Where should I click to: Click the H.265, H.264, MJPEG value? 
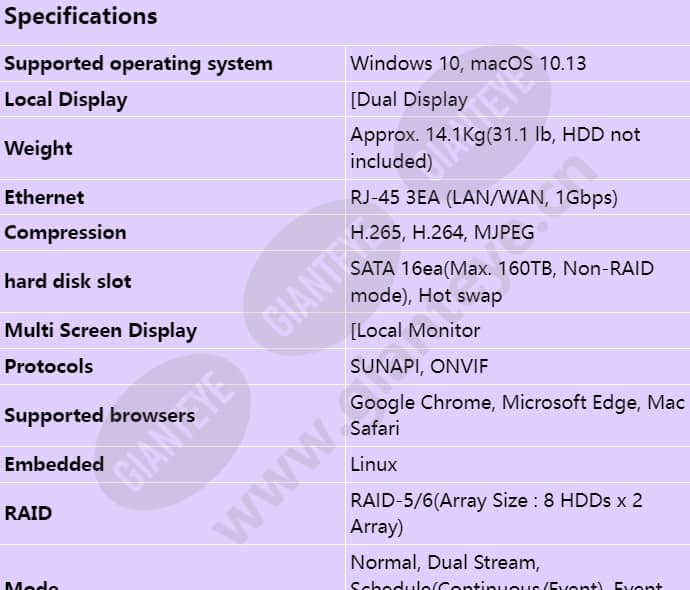coord(442,233)
